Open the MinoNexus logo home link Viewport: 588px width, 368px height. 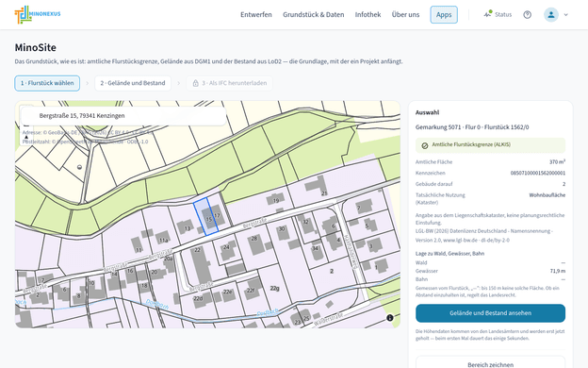tap(38, 15)
